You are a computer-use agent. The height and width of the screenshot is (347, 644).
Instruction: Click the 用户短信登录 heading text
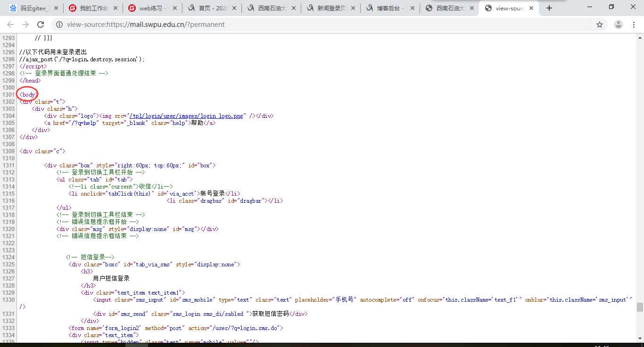click(111, 279)
